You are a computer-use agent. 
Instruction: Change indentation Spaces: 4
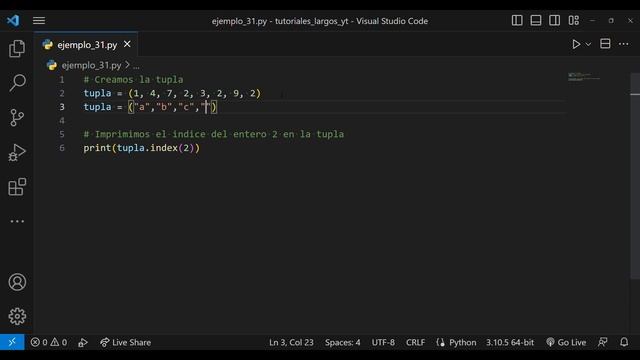click(x=342, y=342)
